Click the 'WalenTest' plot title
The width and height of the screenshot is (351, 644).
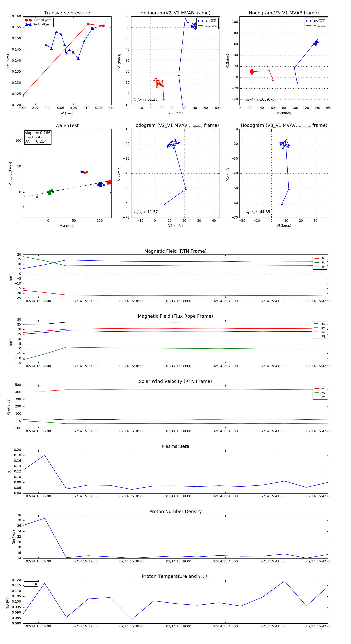[x=67, y=125]
